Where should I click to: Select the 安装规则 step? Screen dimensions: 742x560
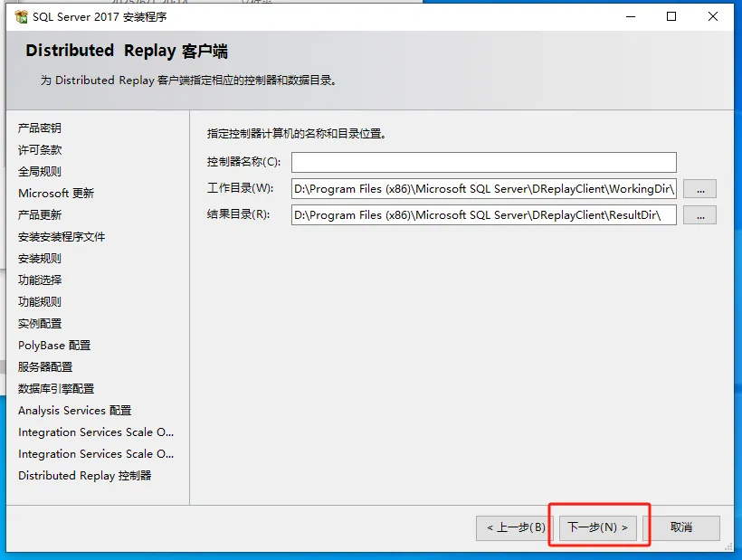pyautogui.click(x=40, y=259)
